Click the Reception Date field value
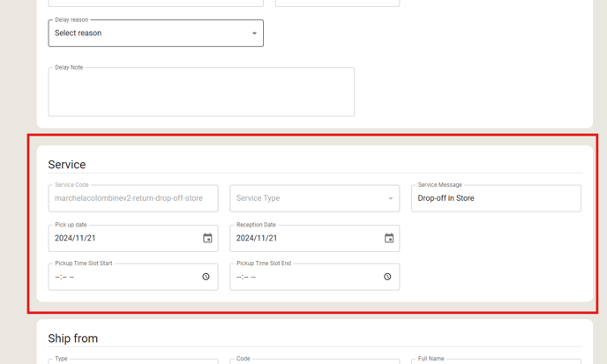607x364 pixels. coord(257,238)
